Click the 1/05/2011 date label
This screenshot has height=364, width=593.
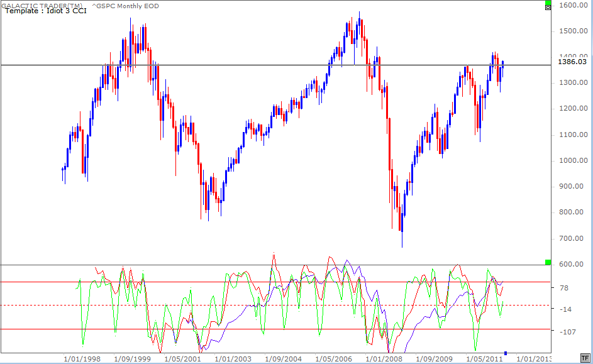click(x=484, y=359)
